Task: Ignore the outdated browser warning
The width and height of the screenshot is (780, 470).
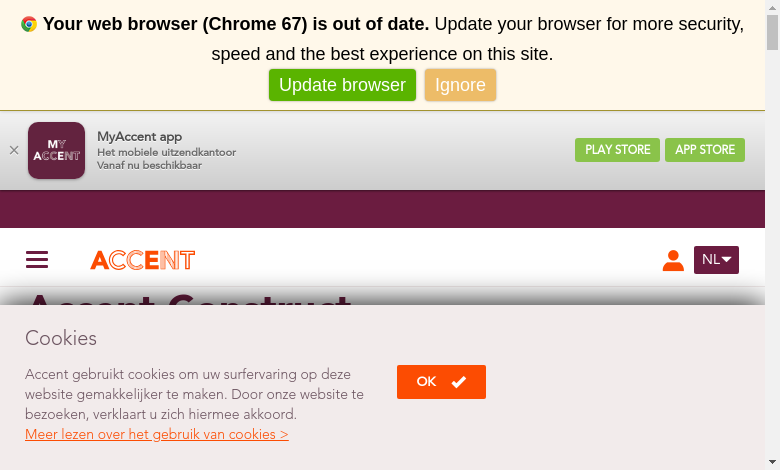Action: click(460, 85)
